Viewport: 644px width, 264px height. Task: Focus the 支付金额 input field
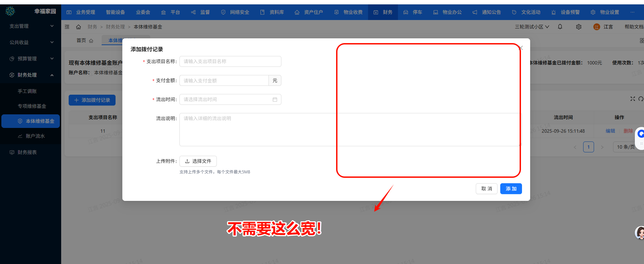pyautogui.click(x=224, y=80)
